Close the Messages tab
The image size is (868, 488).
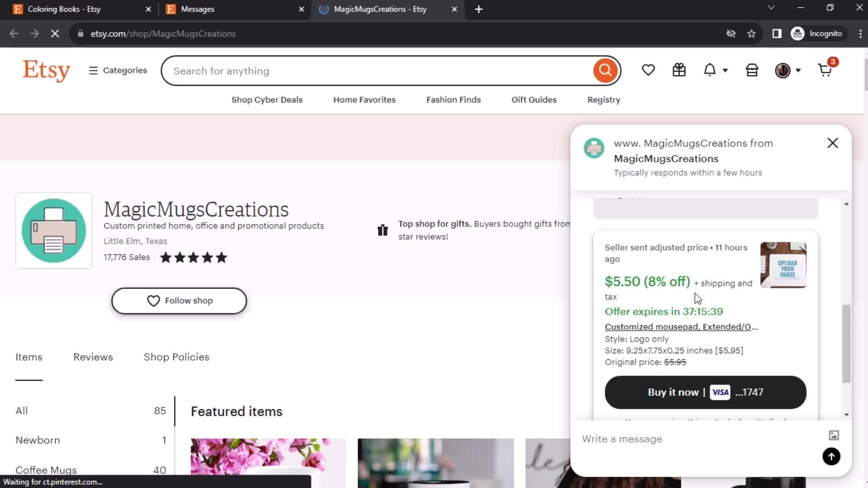302,9
